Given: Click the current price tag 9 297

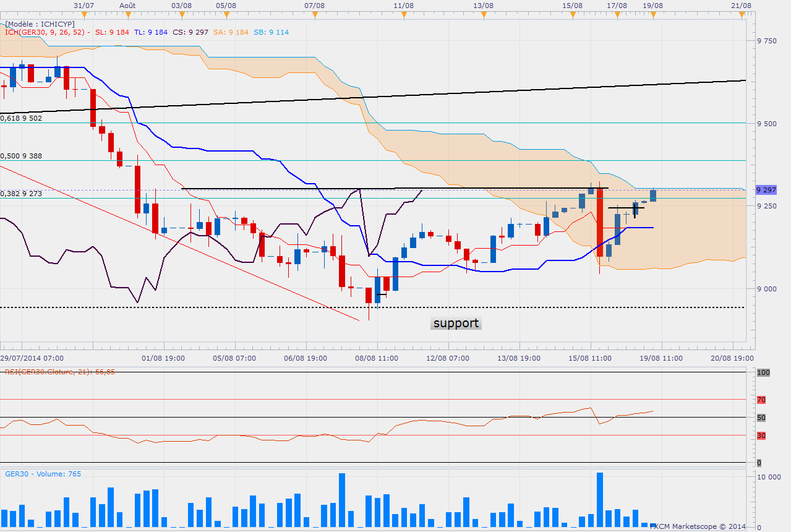Looking at the screenshot, I should pyautogui.click(x=767, y=189).
